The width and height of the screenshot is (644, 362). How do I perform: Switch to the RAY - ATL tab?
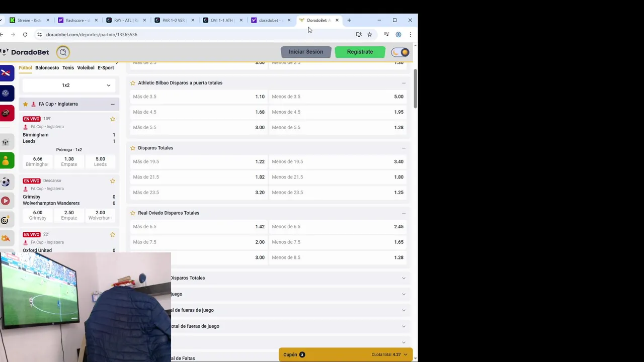coord(126,20)
